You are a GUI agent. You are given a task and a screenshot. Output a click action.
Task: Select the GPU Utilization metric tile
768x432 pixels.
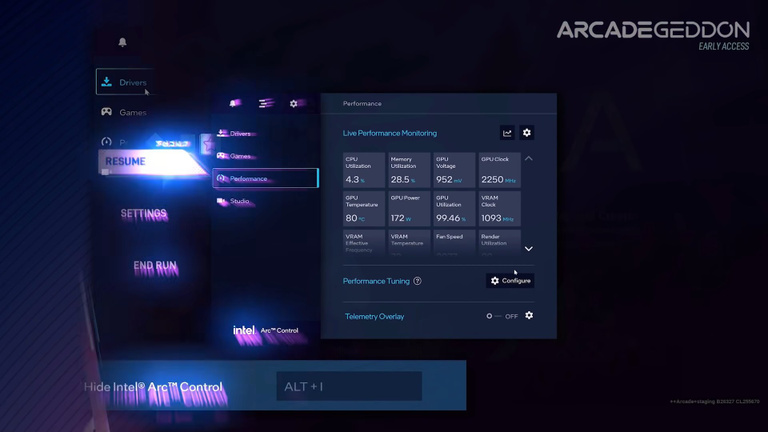454,209
